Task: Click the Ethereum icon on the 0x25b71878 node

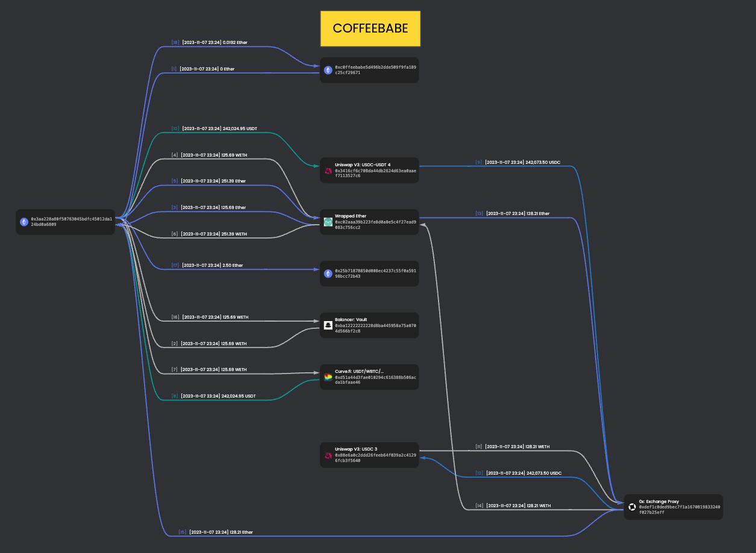Action: 328,273
